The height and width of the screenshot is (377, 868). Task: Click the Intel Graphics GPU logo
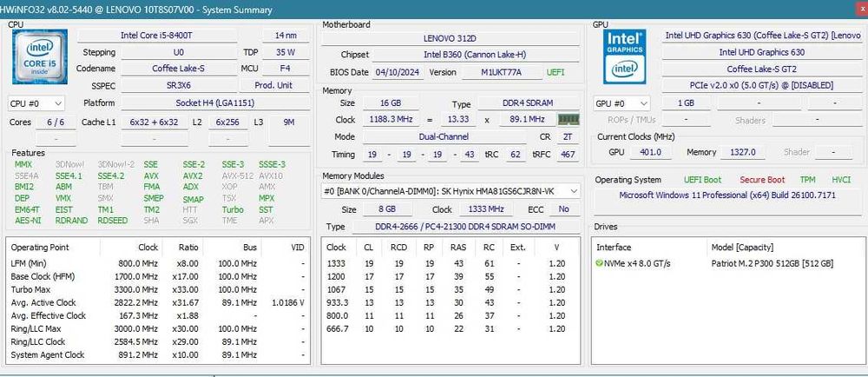[625, 56]
